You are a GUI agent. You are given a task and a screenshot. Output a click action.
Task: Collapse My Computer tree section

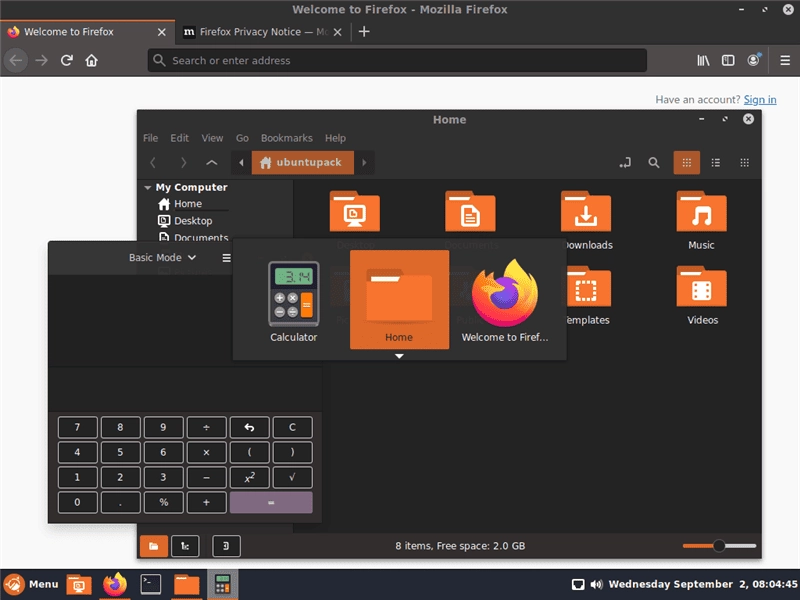pos(147,187)
